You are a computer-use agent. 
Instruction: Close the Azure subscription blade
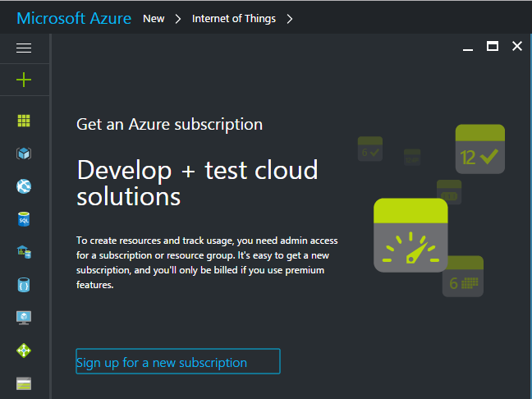pos(517,47)
